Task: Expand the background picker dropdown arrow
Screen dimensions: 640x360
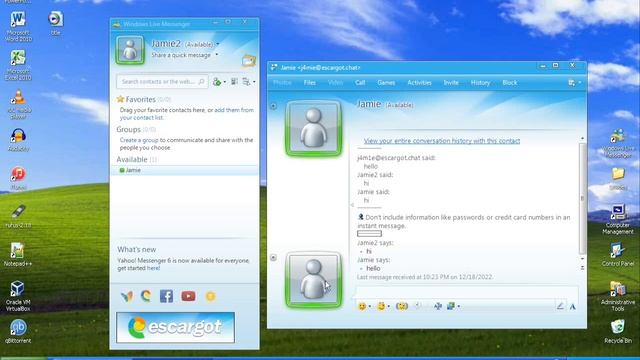Action: 458,307
